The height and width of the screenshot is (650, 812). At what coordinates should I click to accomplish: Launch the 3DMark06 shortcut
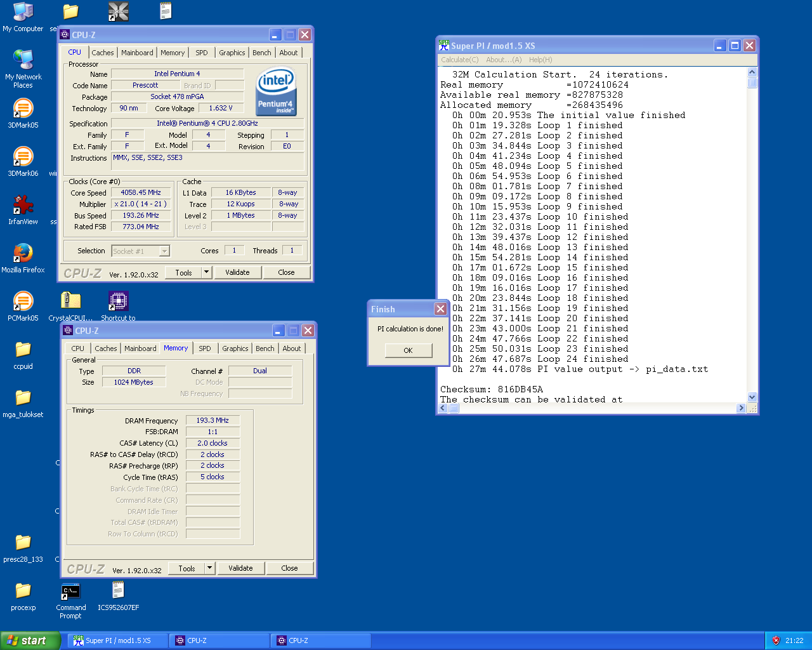23,162
